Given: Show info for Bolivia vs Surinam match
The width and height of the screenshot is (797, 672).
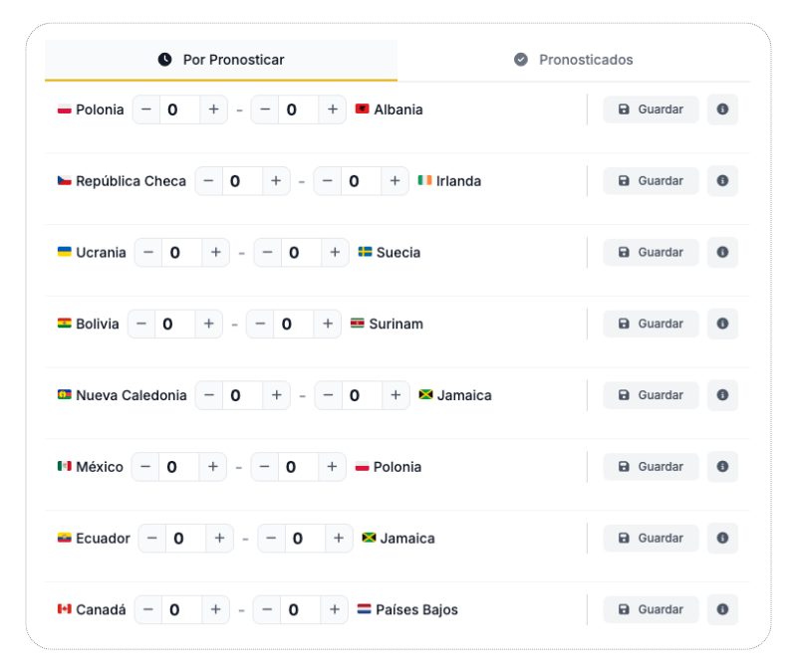Looking at the screenshot, I should pyautogui.click(x=722, y=324).
